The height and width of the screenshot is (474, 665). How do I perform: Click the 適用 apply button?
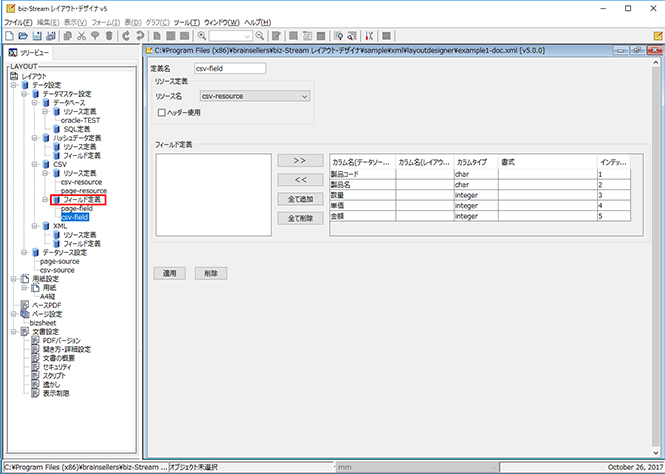tap(170, 273)
